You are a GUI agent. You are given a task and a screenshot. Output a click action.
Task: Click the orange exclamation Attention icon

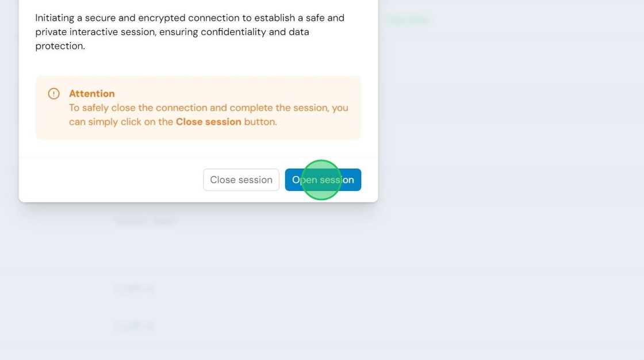[x=54, y=94]
